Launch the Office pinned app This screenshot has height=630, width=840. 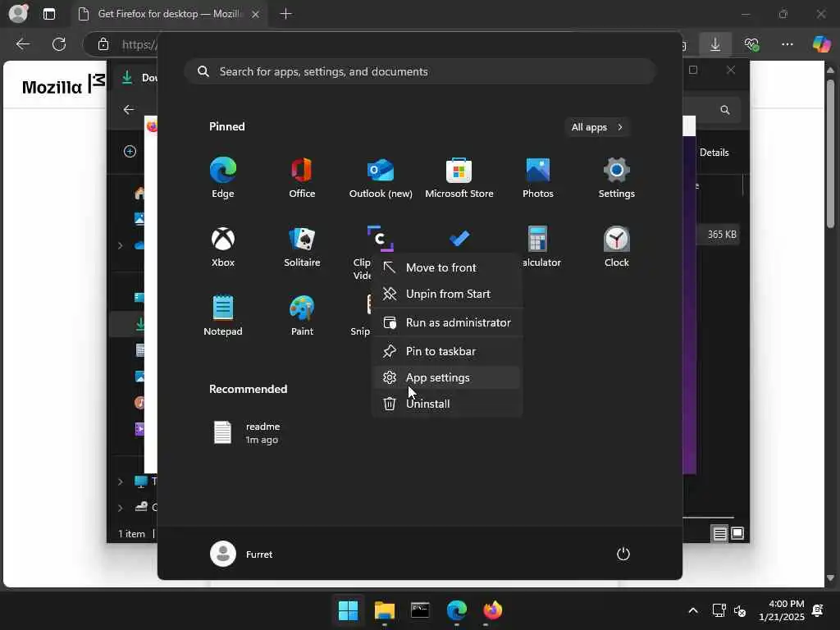tap(302, 178)
